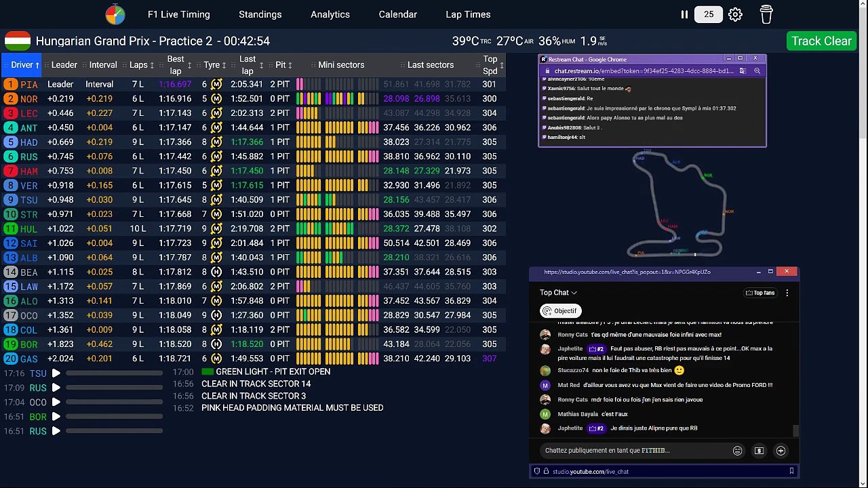Play the OCO team radio clip
Screen dimensions: 868x488
coord(56,403)
